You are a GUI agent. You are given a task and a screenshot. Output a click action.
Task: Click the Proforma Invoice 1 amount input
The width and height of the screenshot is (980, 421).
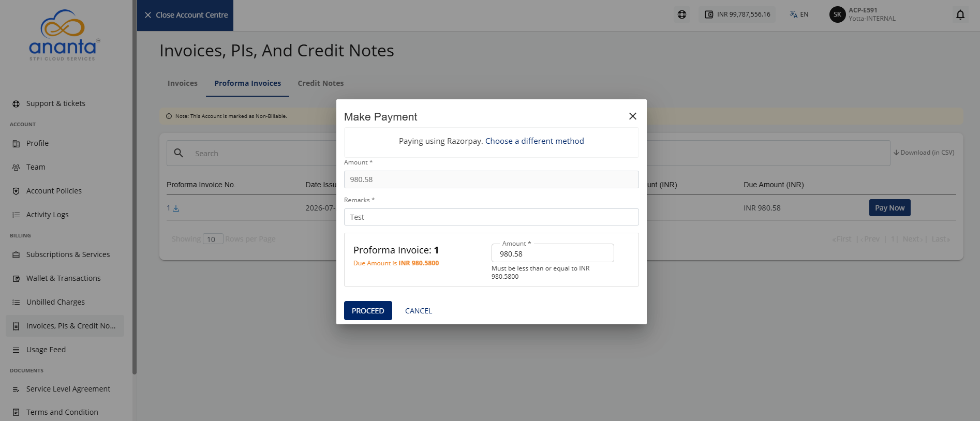tap(553, 253)
